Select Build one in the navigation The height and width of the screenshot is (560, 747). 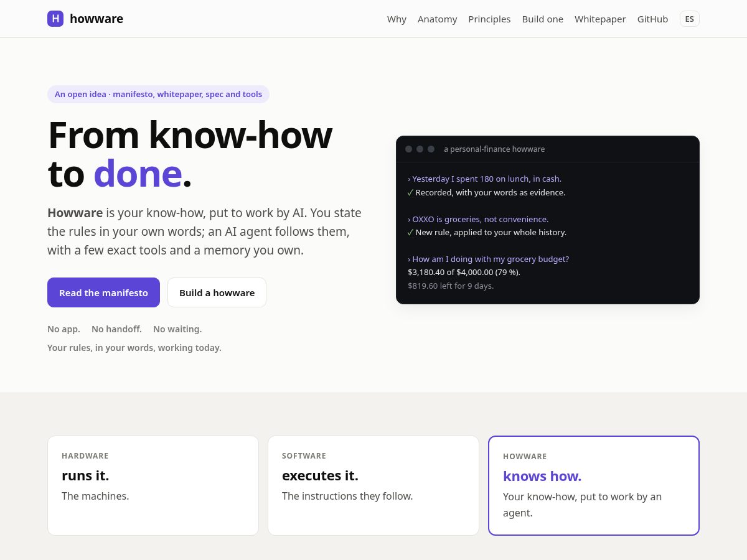click(x=542, y=19)
